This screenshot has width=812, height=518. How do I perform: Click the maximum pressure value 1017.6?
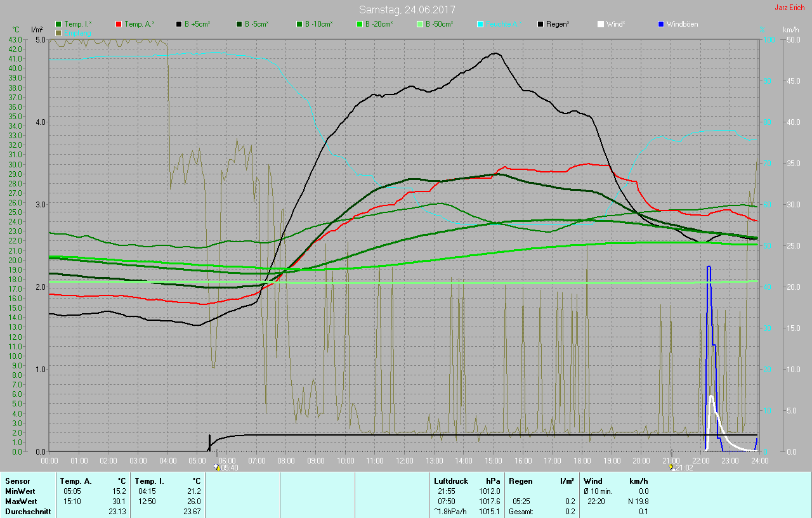click(x=490, y=502)
